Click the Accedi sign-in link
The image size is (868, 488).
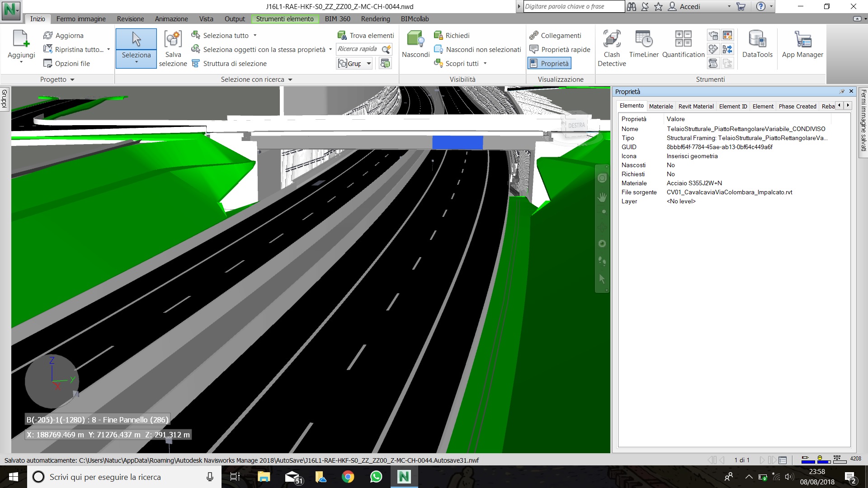pyautogui.click(x=689, y=6)
